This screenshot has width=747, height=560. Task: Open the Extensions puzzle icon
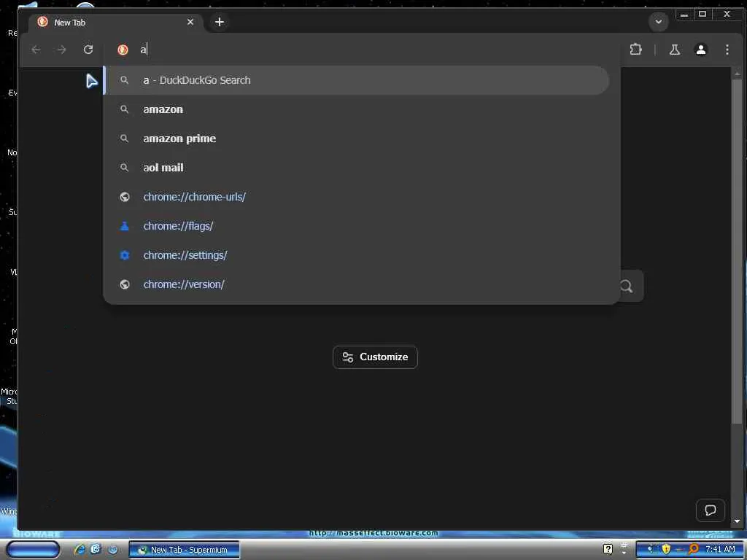[x=635, y=50]
